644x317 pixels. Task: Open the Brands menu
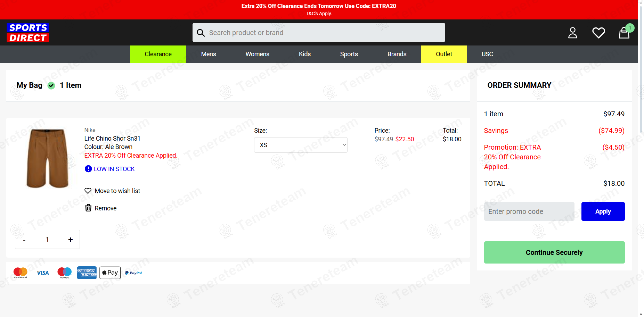397,54
